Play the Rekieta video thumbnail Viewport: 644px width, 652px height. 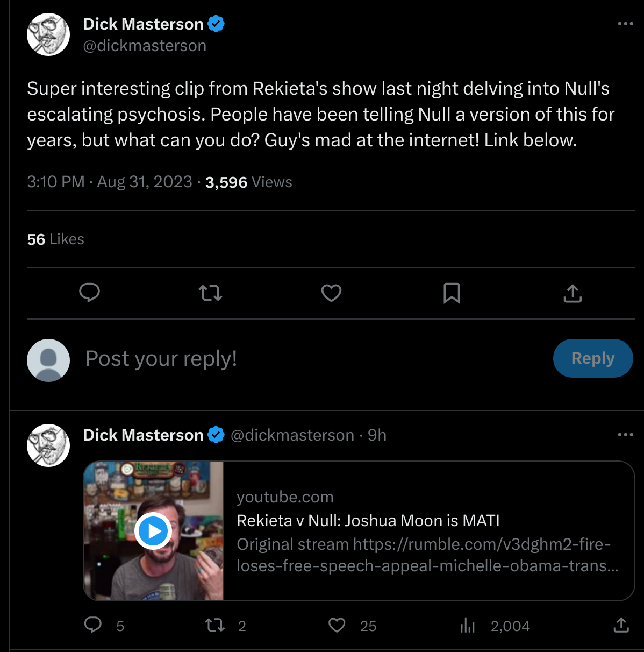(153, 531)
